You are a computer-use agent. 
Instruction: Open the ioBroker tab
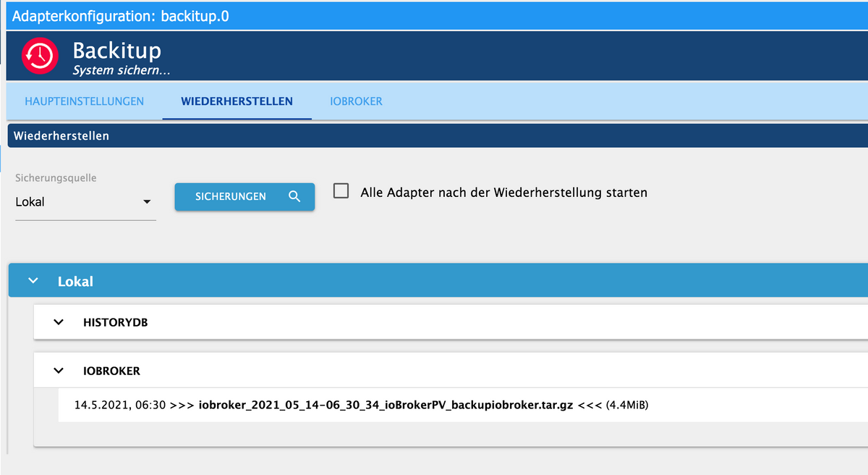click(x=356, y=101)
